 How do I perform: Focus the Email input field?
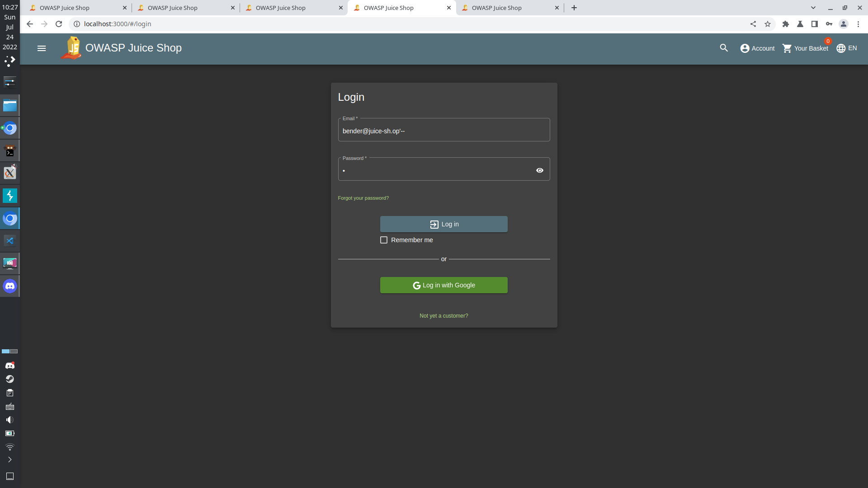[x=444, y=131]
